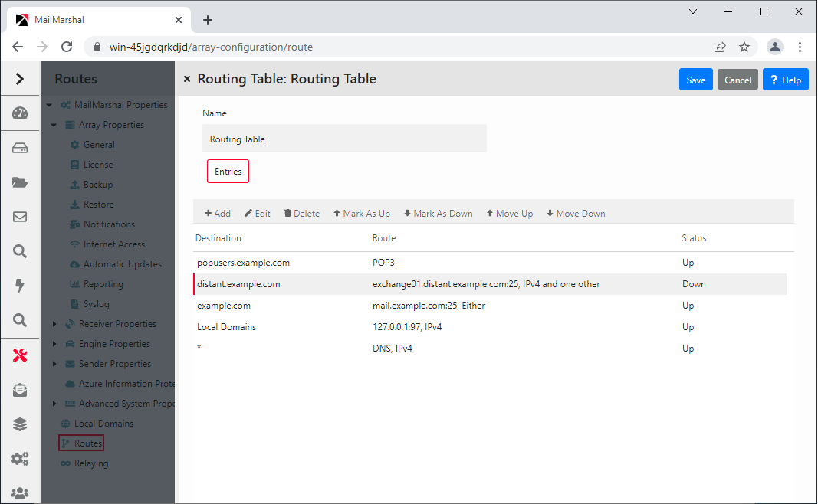Select the users group icon at sidebar bottom
The width and height of the screenshot is (818, 504).
point(20,493)
